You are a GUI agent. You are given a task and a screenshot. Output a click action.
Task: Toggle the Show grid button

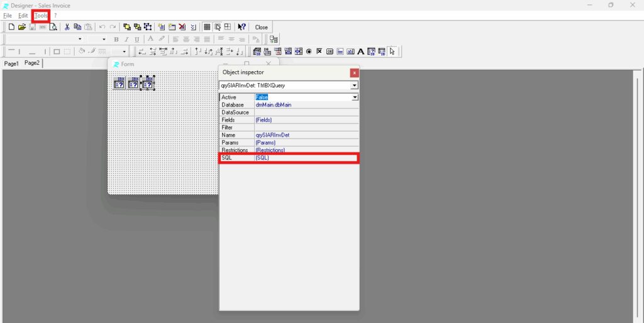pyautogui.click(x=207, y=27)
